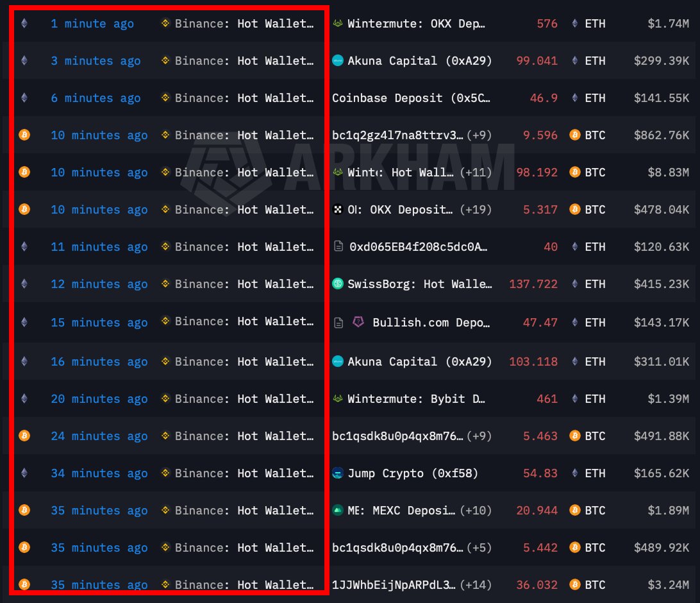This screenshot has height=603, width=700.
Task: Click the Ethereum icon on the 1 minute ago row
Action: [24, 24]
